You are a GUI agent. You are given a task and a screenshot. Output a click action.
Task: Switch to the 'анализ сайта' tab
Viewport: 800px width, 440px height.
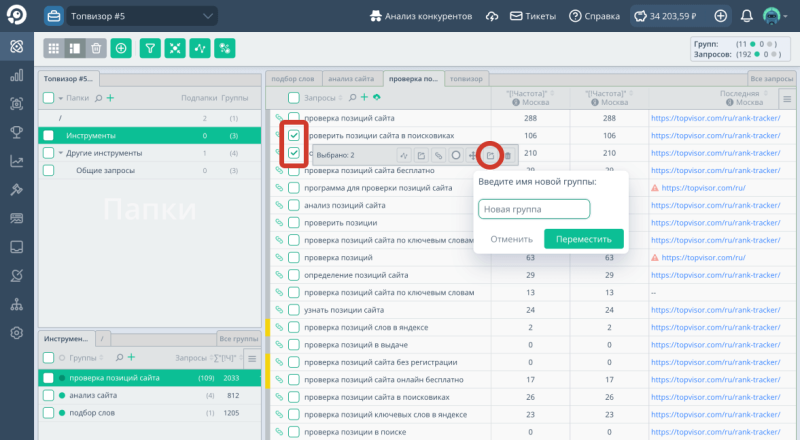pos(350,78)
